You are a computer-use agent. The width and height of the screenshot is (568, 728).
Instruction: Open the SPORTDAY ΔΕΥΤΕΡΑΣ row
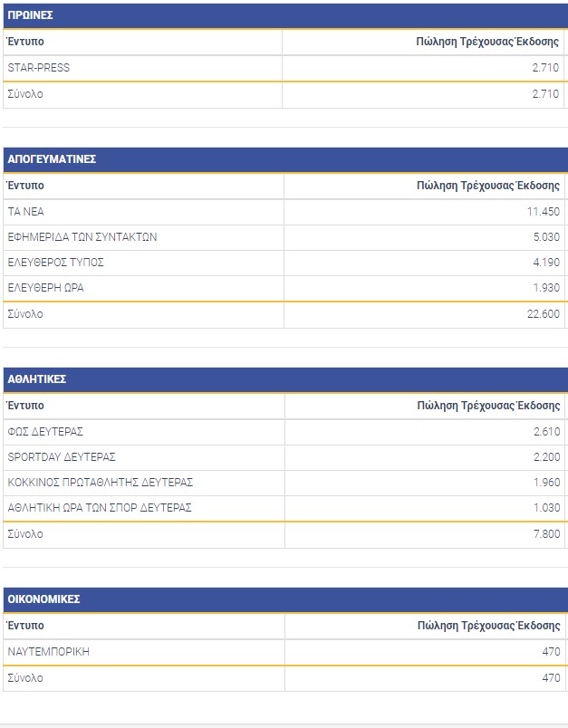62,457
